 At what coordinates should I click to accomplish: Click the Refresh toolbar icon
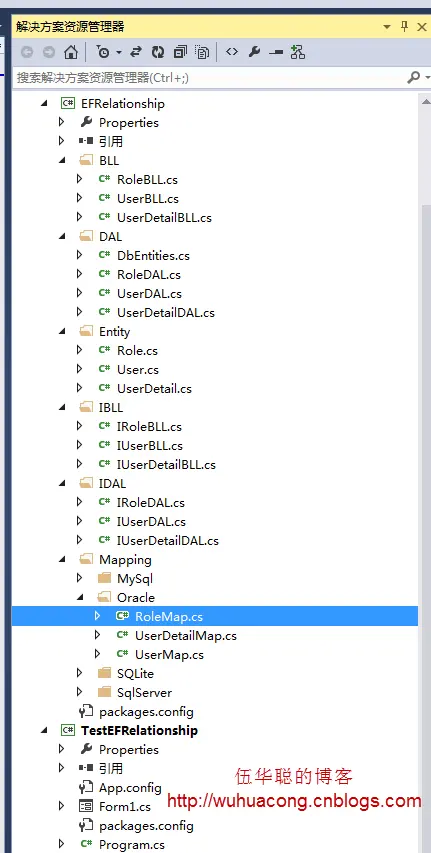158,52
